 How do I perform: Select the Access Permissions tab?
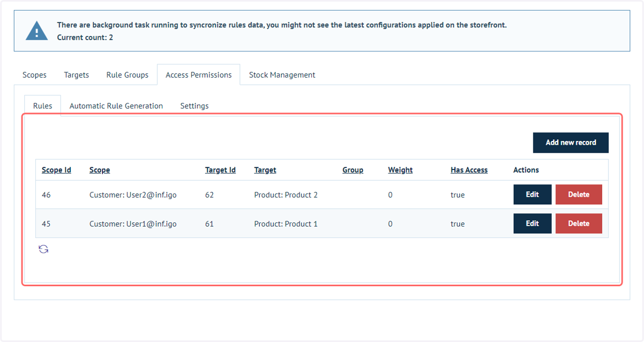[199, 75]
